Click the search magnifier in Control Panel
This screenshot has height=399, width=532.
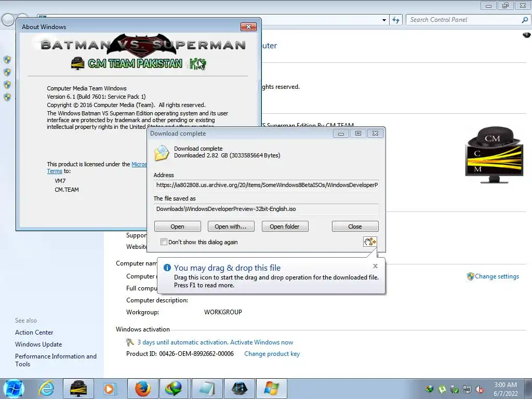point(525,20)
